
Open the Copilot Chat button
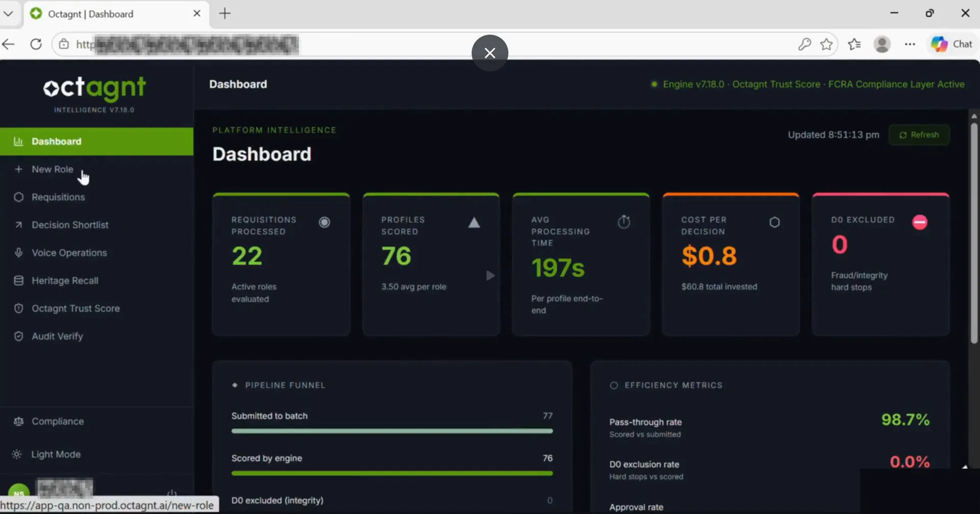(951, 44)
